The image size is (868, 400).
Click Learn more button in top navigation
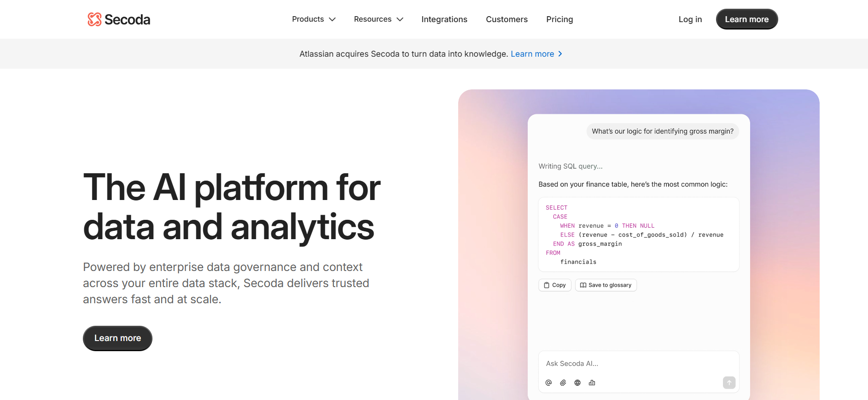(x=746, y=19)
